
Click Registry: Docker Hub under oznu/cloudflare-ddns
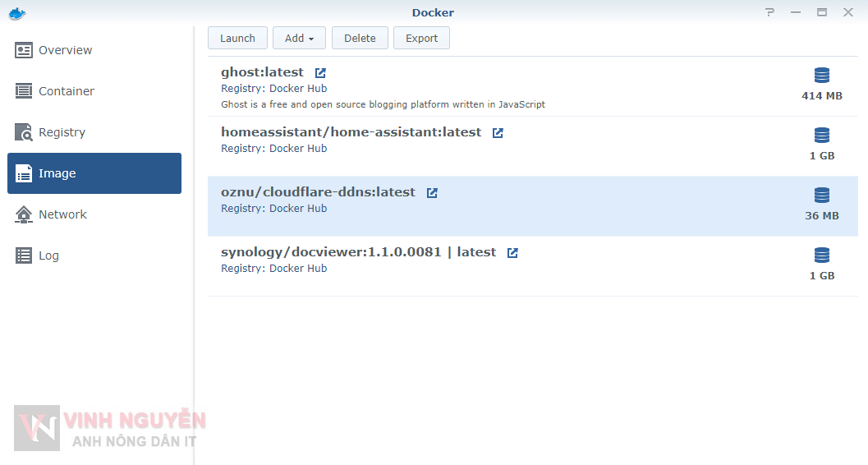click(274, 208)
